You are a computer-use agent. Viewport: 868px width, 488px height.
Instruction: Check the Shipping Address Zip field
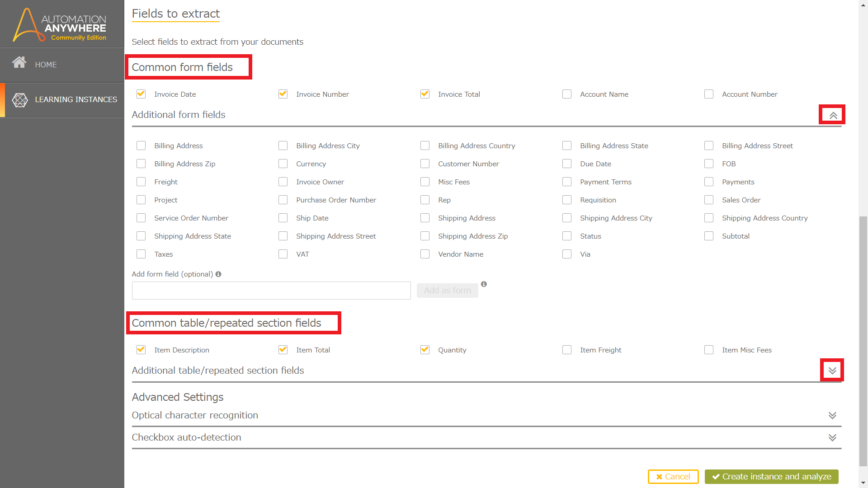[x=425, y=236]
